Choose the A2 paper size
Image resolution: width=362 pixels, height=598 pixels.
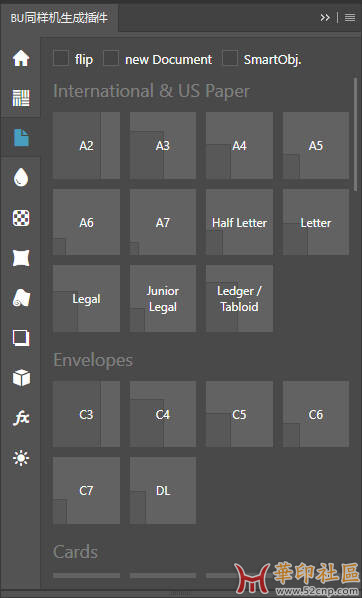86,145
